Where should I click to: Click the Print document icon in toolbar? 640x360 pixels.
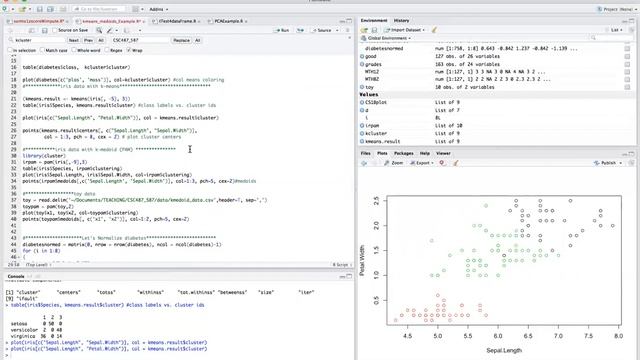pyautogui.click(x=63, y=9)
